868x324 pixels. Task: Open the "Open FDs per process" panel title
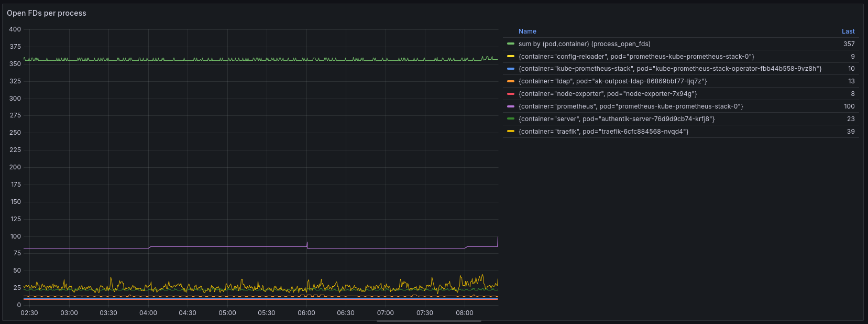(x=47, y=13)
